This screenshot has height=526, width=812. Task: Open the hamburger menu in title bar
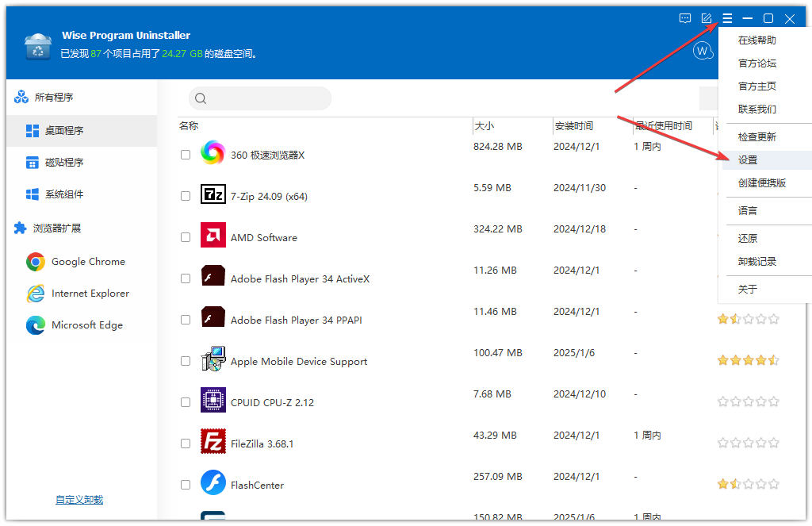click(x=727, y=18)
